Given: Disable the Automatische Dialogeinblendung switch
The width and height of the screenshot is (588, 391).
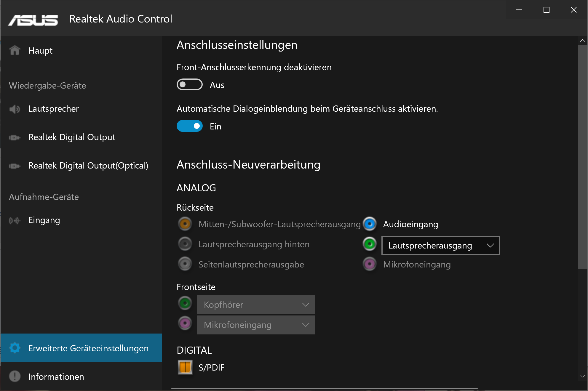Looking at the screenshot, I should 189,126.
